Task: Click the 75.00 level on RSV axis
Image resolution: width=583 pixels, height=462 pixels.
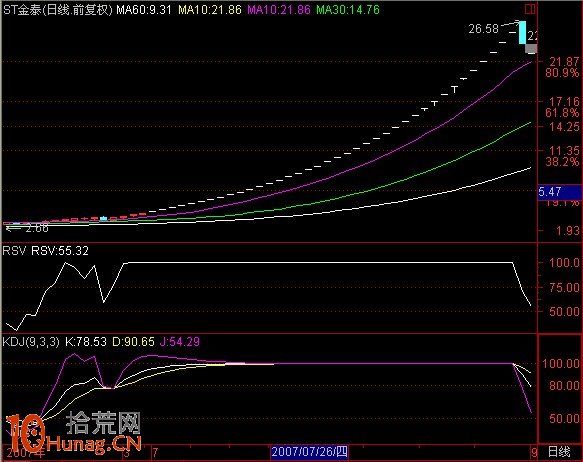Action: tap(564, 287)
